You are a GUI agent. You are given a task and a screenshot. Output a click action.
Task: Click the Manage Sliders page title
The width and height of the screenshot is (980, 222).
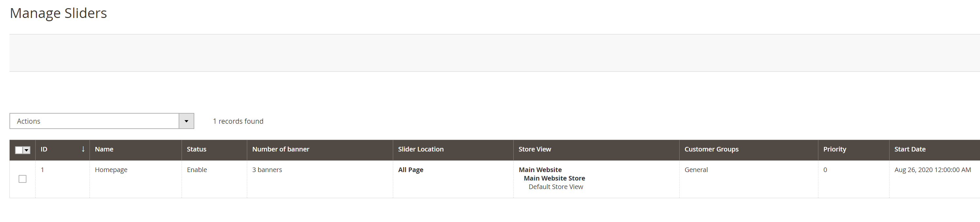click(x=58, y=13)
